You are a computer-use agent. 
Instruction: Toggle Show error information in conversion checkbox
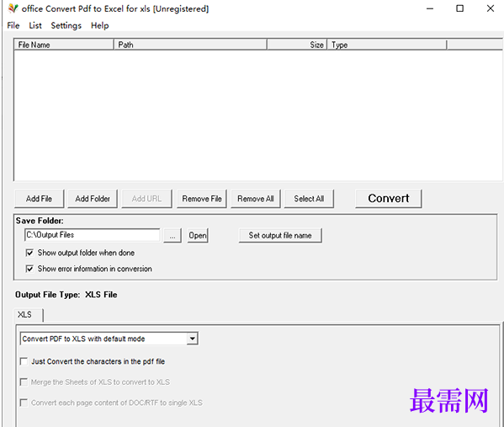tap(29, 269)
